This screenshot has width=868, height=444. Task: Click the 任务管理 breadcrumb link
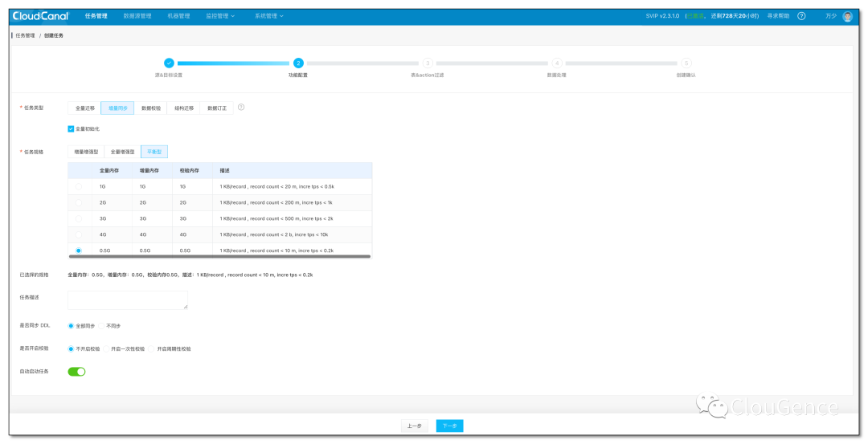[x=25, y=35]
